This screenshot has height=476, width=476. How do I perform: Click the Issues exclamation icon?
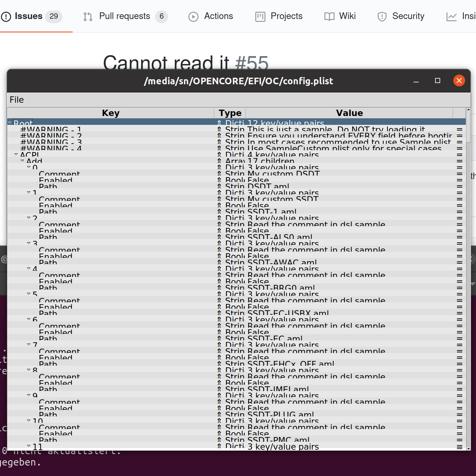tap(7, 16)
